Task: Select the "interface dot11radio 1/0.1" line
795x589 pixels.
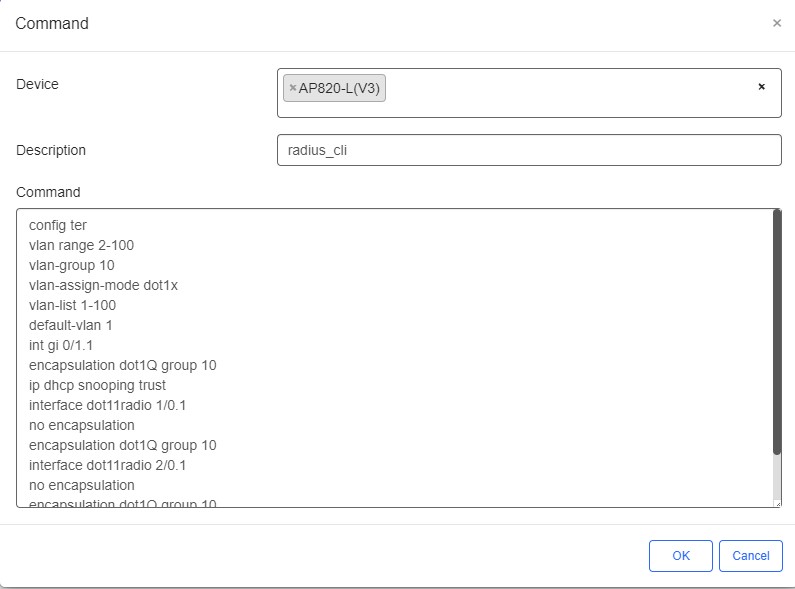Action: tap(107, 405)
